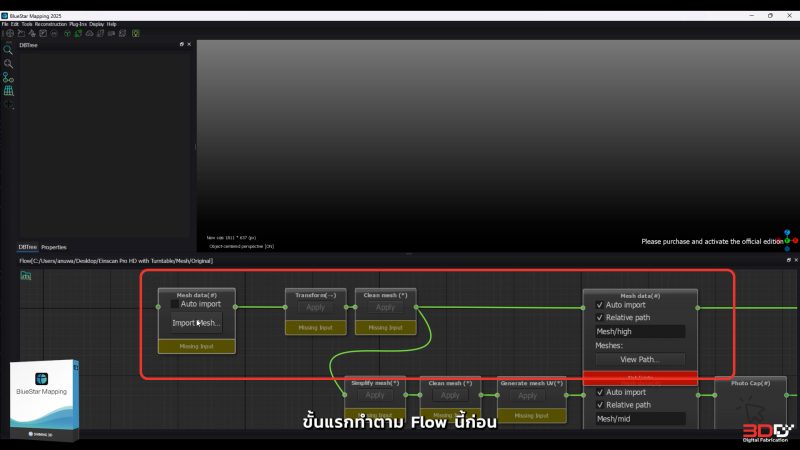Click the "Object-centered perspective" viewport text
This screenshot has width=800, height=450.
(241, 246)
